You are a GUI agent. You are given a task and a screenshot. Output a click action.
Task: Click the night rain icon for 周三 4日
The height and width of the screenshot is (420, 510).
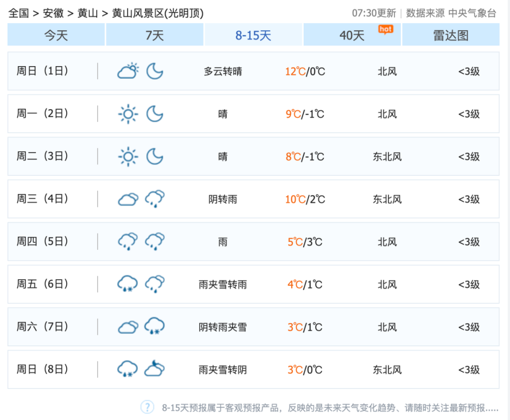[x=154, y=199]
